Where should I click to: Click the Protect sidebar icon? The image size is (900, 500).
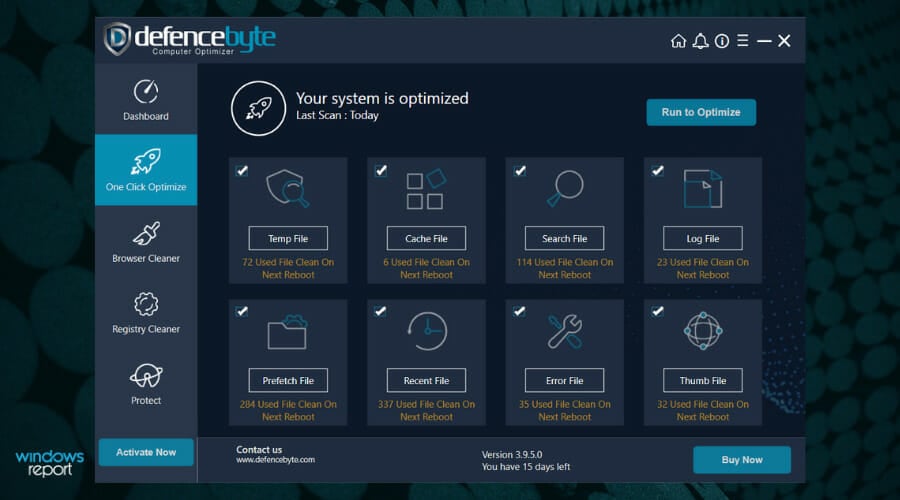(146, 376)
